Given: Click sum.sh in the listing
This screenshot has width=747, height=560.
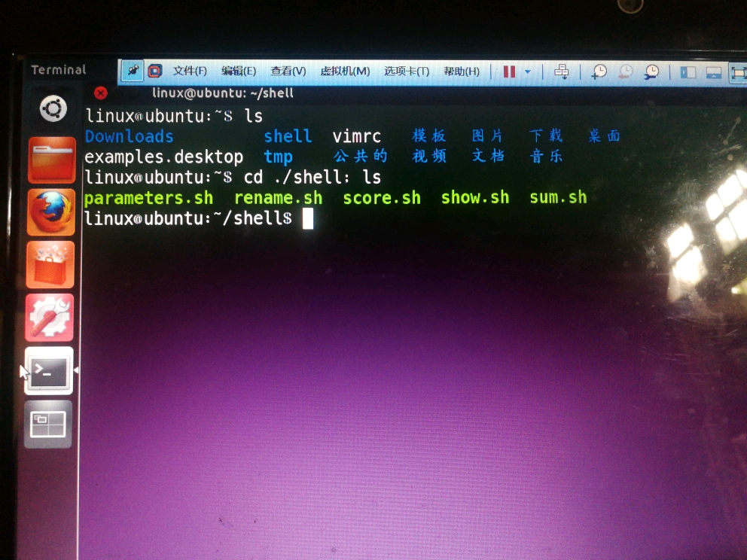Looking at the screenshot, I should (558, 197).
